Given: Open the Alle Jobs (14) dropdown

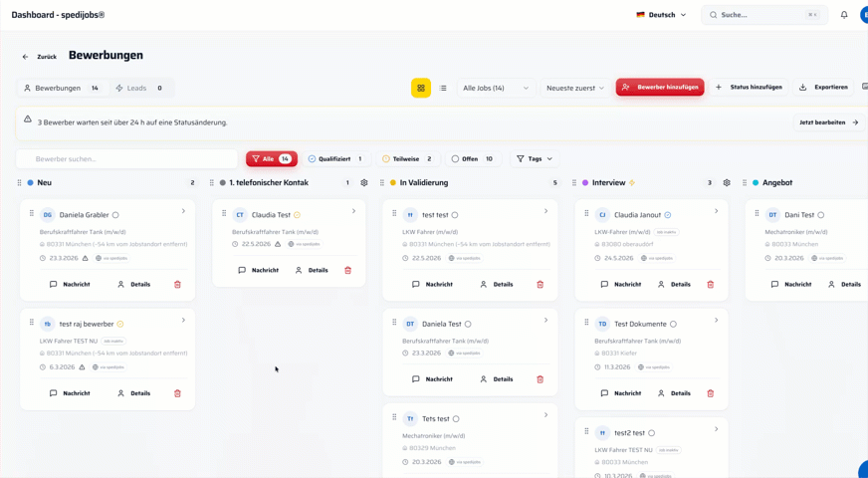Looking at the screenshot, I should point(496,88).
